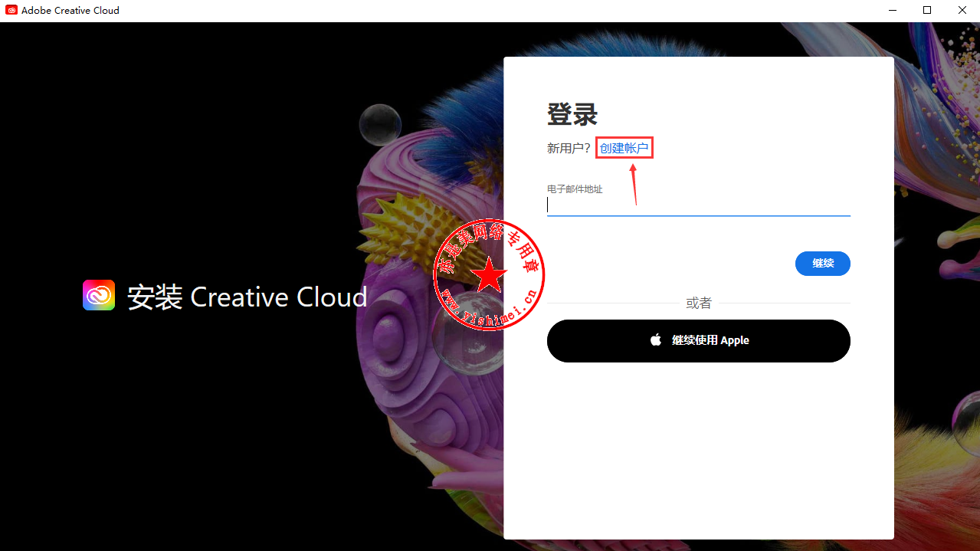Click the Adobe Creative Cloud title bar icon
The image size is (980, 551).
point(11,11)
